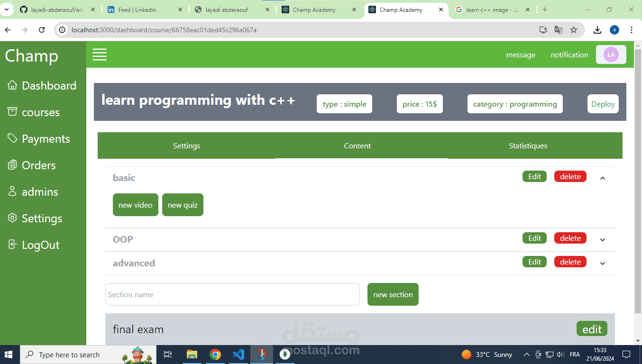Open the Windows Start menu
The image size is (642, 364).
pos(9,355)
